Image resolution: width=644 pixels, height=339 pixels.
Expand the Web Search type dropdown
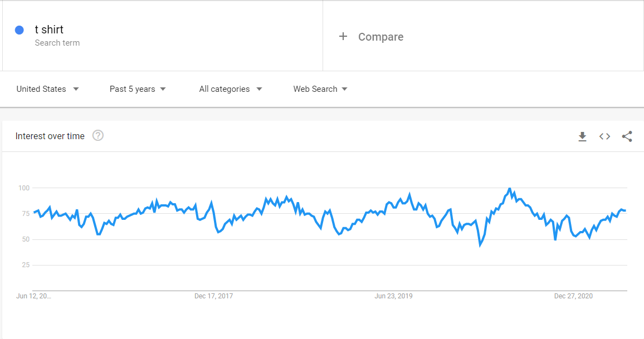click(320, 89)
